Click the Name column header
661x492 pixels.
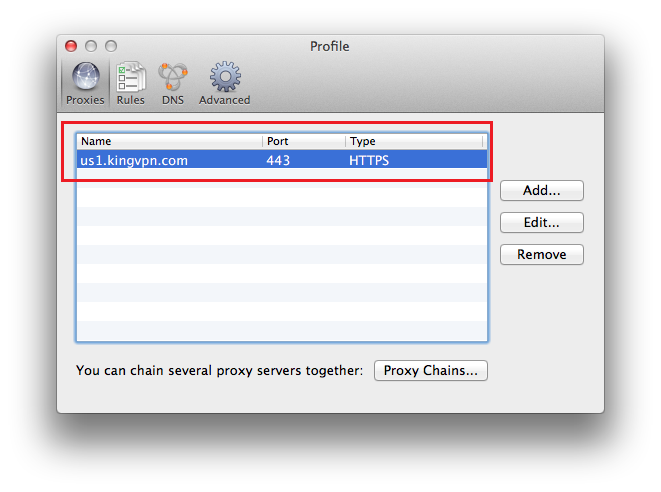click(169, 141)
